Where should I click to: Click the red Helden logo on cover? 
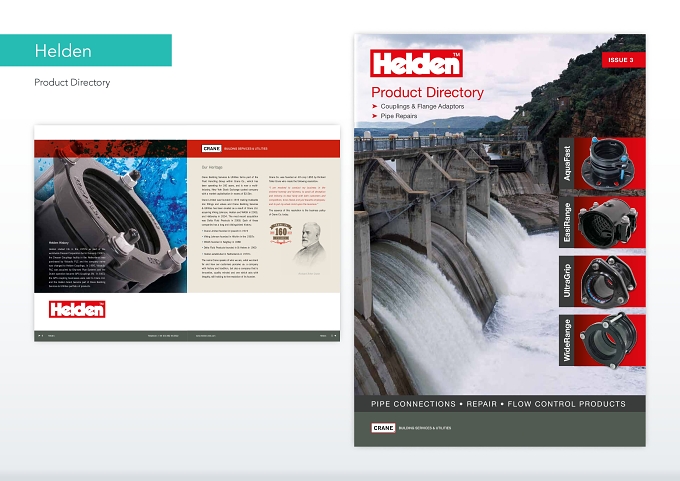416,63
